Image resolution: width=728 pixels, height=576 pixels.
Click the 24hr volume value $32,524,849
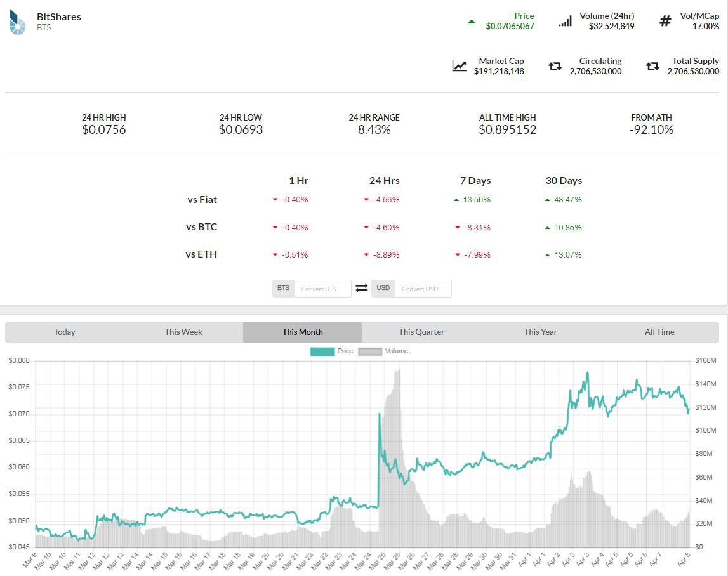pos(611,27)
